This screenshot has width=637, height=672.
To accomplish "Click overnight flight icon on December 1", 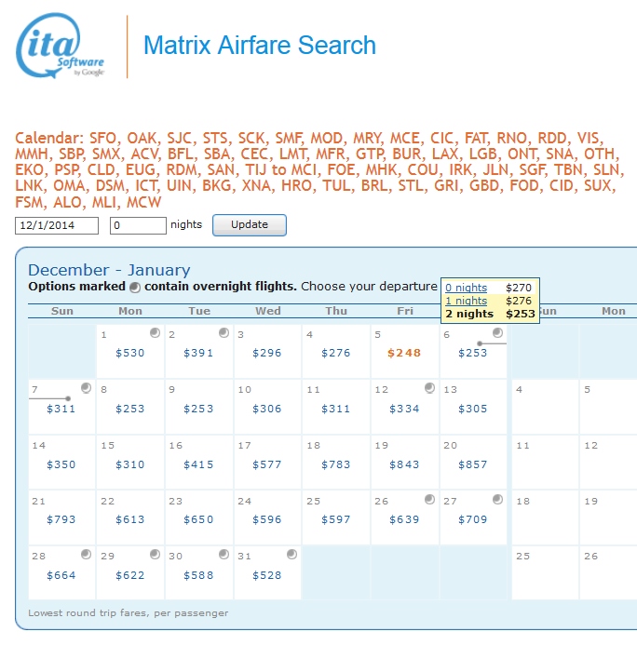I will click(155, 333).
